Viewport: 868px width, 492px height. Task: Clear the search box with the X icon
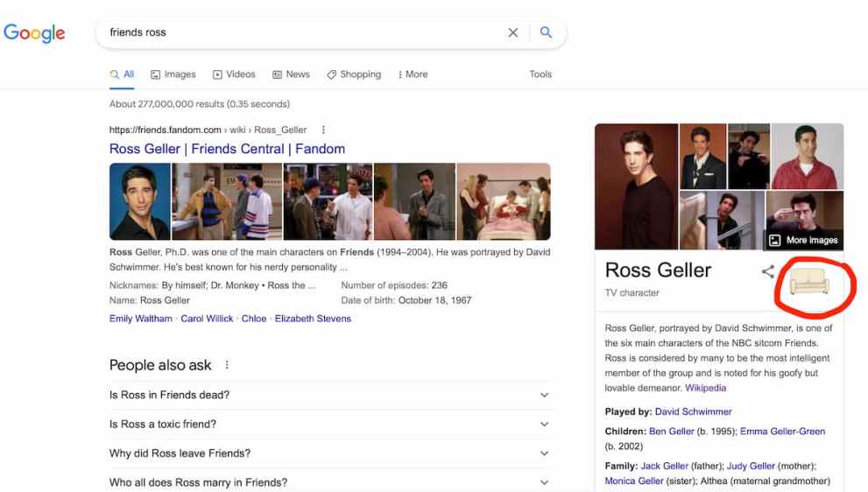coord(513,32)
